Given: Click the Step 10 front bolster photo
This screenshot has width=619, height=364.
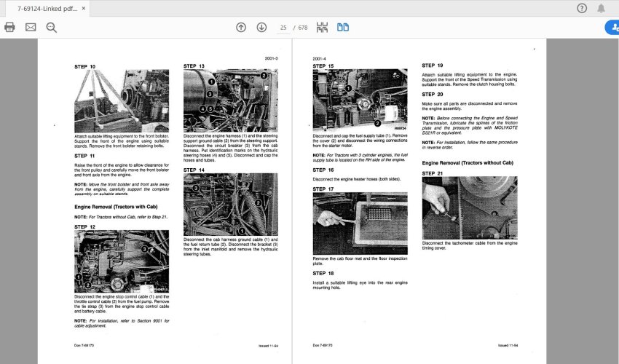Looking at the screenshot, I should click(121, 101).
